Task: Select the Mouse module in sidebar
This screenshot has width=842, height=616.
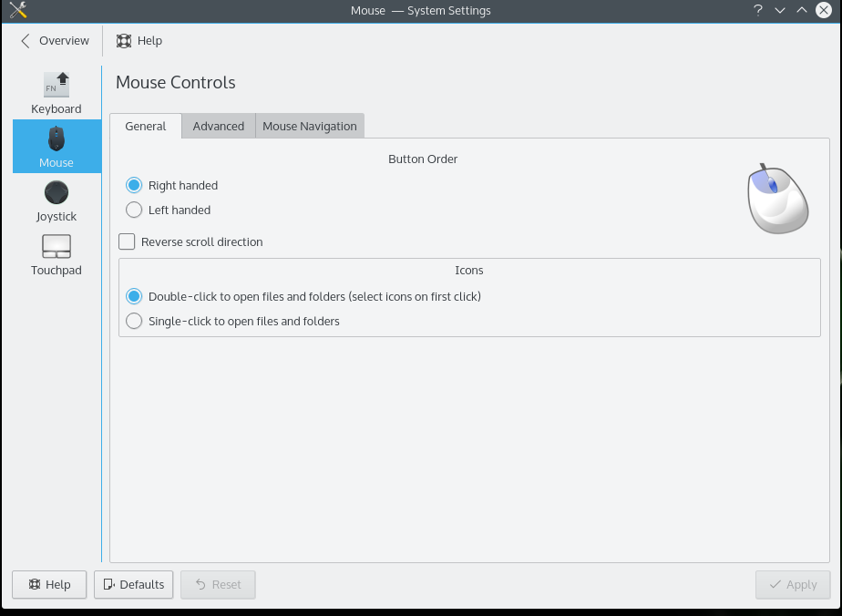Action: pyautogui.click(x=56, y=146)
